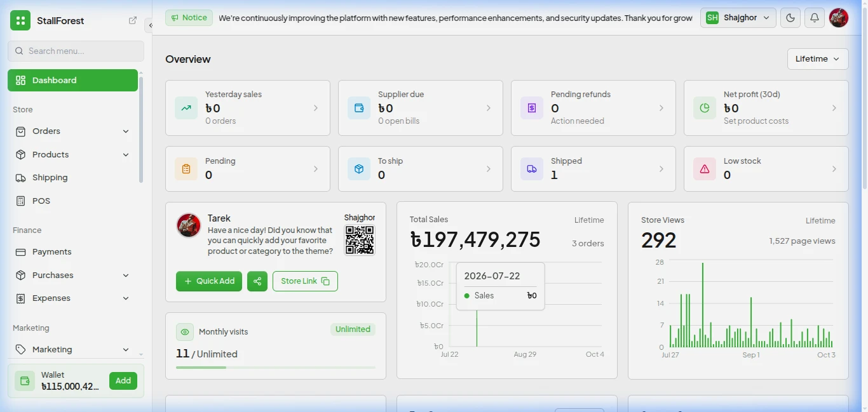Screen dimensions: 868x412
Task: Click the Wallet icon
Action: pos(25,381)
